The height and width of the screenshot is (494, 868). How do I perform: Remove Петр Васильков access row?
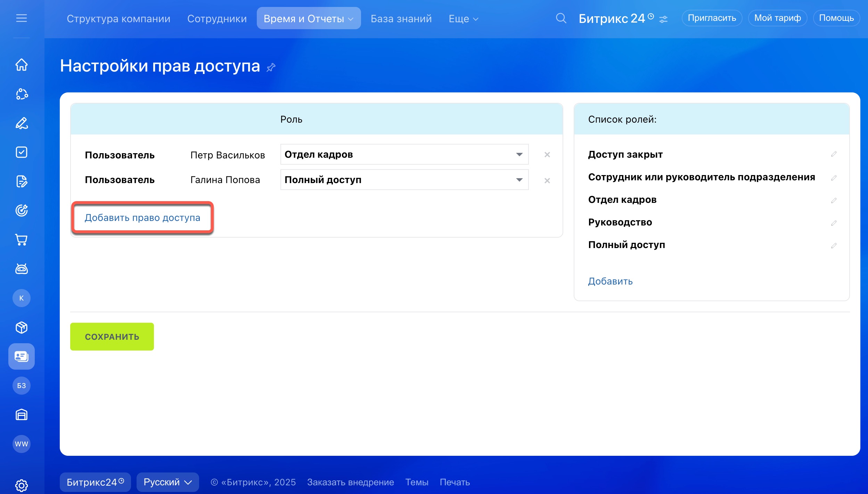click(x=547, y=155)
